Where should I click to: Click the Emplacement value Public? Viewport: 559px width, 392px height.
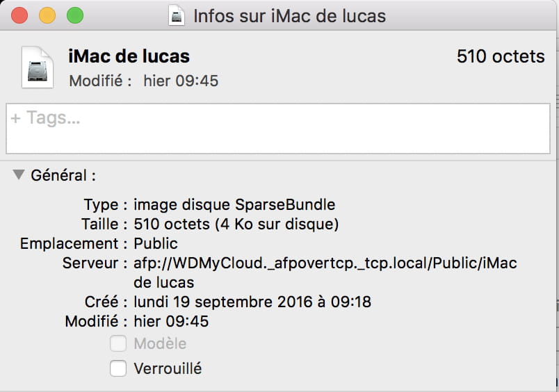(156, 244)
